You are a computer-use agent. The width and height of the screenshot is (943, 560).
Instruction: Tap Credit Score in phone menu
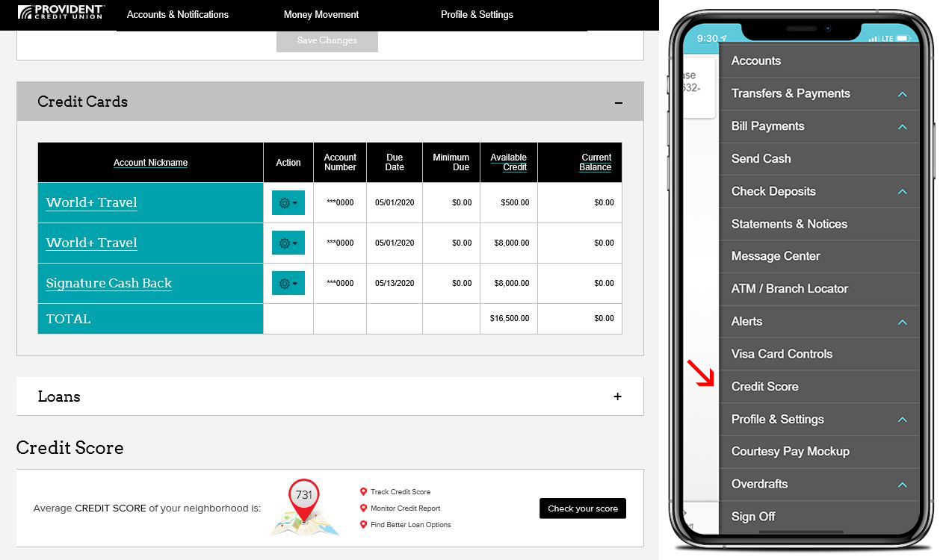pyautogui.click(x=764, y=387)
